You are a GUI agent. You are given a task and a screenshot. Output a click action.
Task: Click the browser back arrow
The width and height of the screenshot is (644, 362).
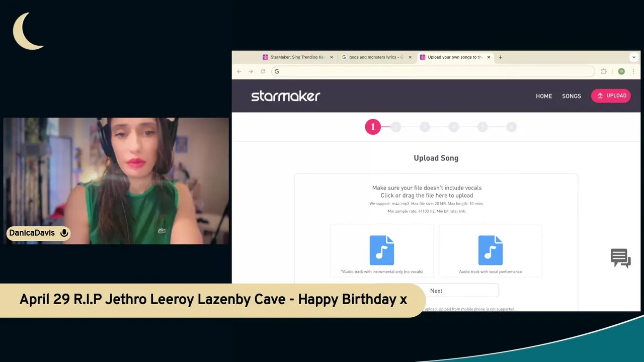tap(239, 71)
